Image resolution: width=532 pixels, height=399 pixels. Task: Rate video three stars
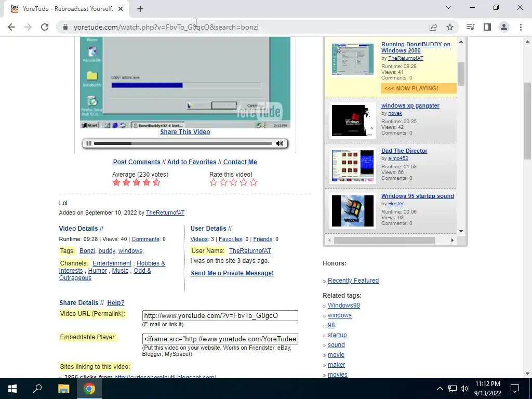(233, 182)
